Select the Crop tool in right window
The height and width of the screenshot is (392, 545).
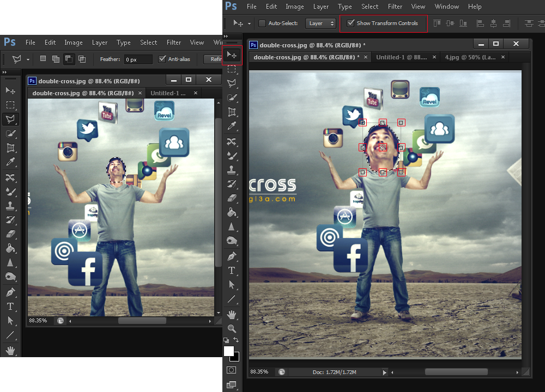pyautogui.click(x=232, y=112)
